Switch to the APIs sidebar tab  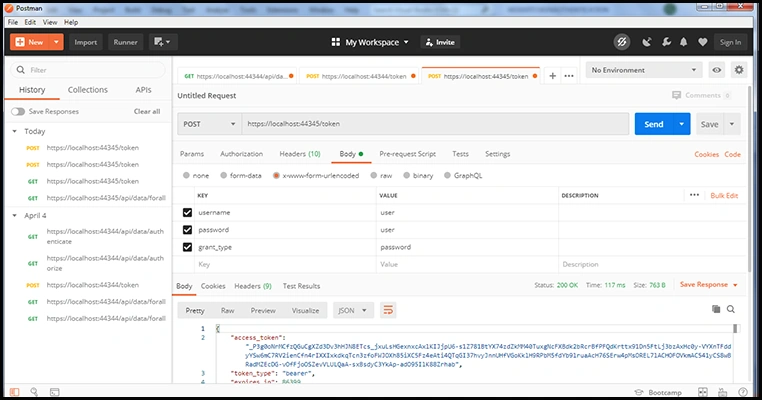point(143,90)
